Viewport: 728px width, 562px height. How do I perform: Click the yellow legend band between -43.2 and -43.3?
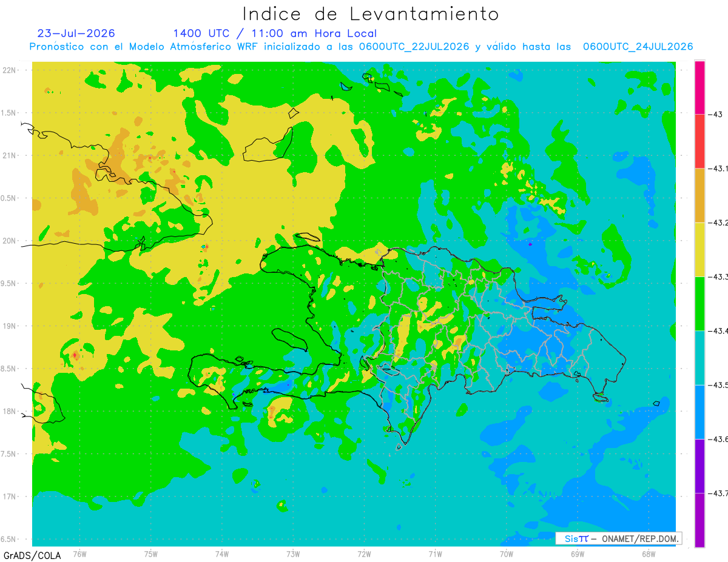coord(699,249)
